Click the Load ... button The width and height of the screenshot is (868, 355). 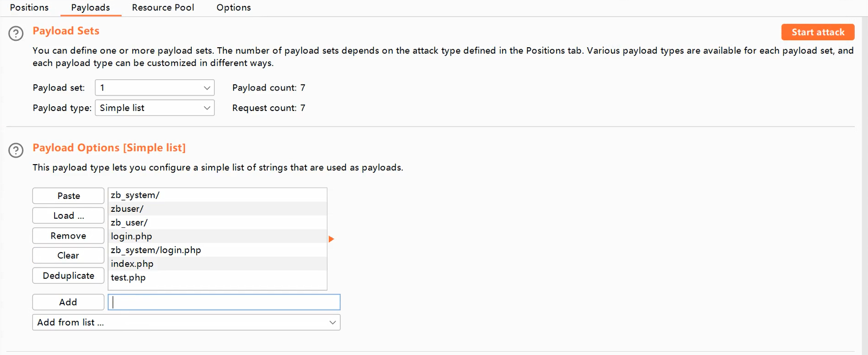point(69,216)
